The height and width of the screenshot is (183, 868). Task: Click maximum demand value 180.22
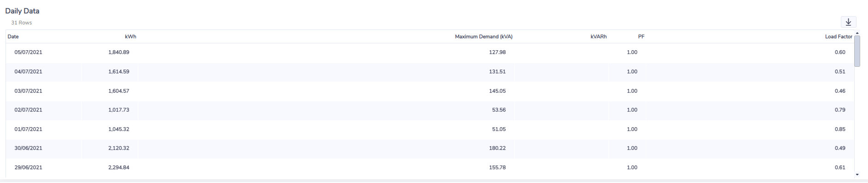pos(497,148)
